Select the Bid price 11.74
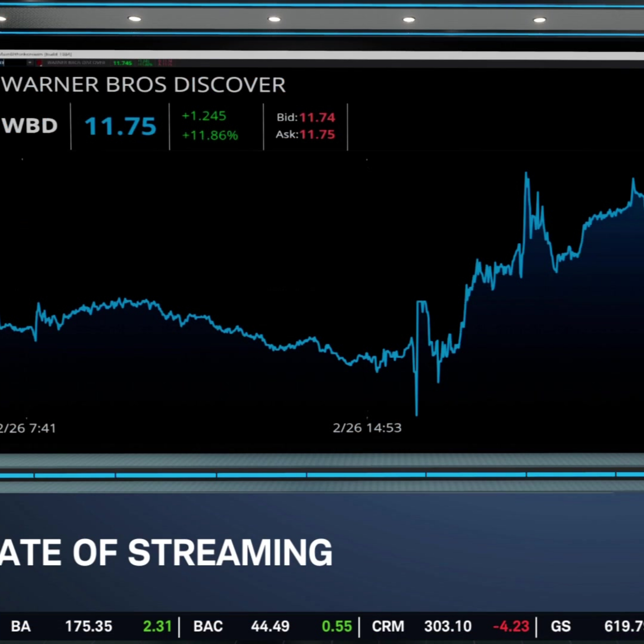 (317, 117)
